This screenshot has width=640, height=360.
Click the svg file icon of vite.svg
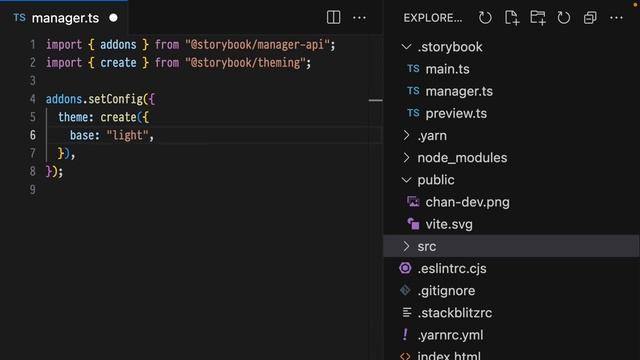coord(413,224)
